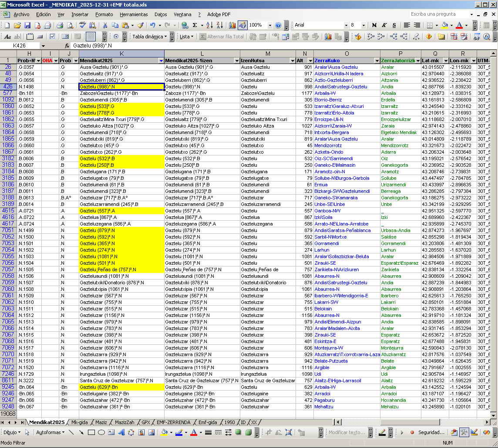Screen dimensions: 498x448
Task: Click the Excel Help question mark icon
Action: 278,25
